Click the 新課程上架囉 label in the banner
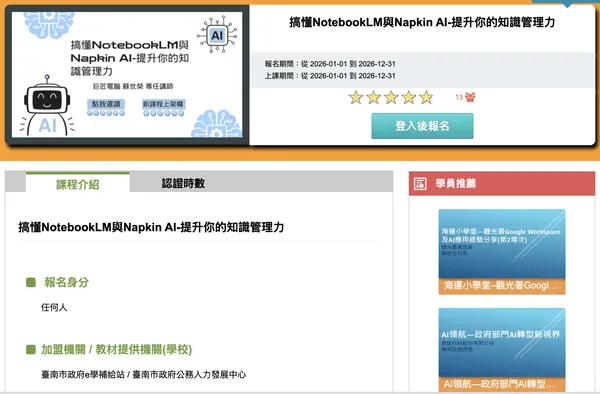This screenshot has width=600, height=394. click(x=163, y=104)
